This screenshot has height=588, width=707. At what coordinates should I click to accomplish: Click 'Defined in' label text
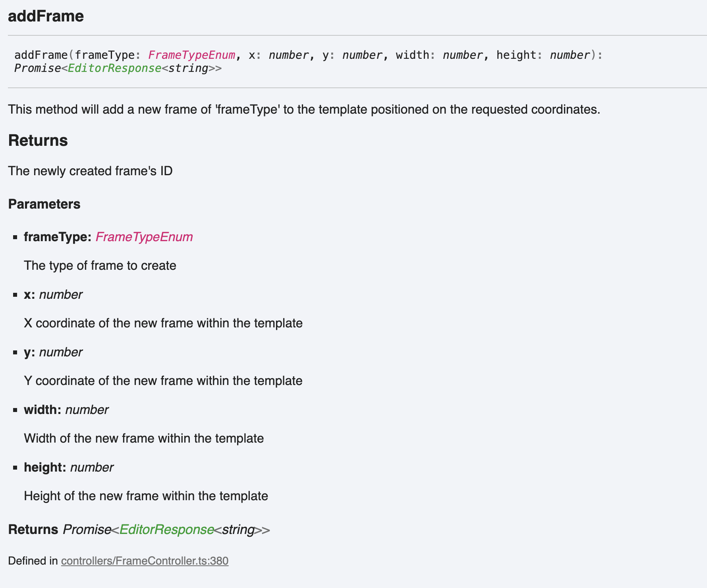click(33, 561)
